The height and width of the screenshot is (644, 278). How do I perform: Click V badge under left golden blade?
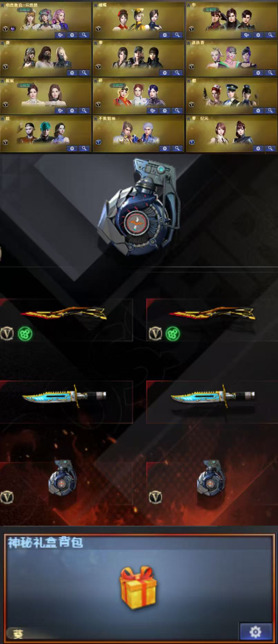click(x=6, y=334)
